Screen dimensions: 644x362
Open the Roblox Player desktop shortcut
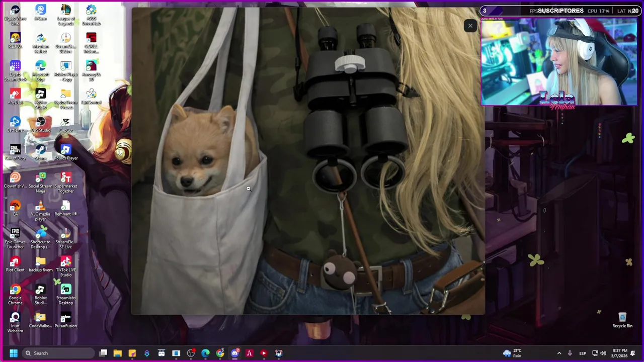pos(66,152)
